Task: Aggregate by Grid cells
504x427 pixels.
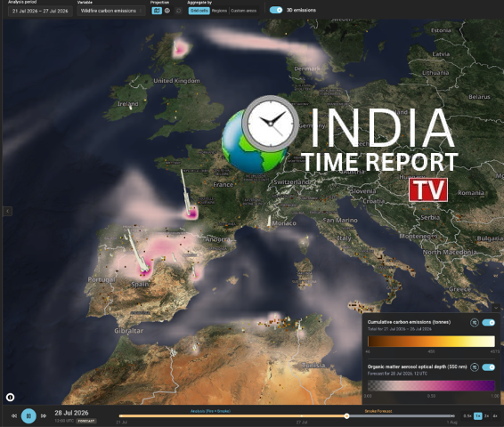Action: click(199, 11)
